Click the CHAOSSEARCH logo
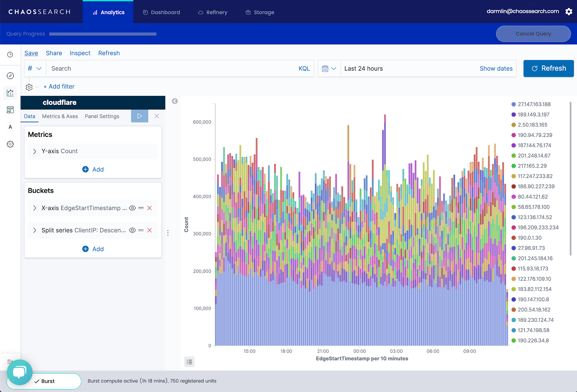The image size is (577, 392). [x=40, y=12]
